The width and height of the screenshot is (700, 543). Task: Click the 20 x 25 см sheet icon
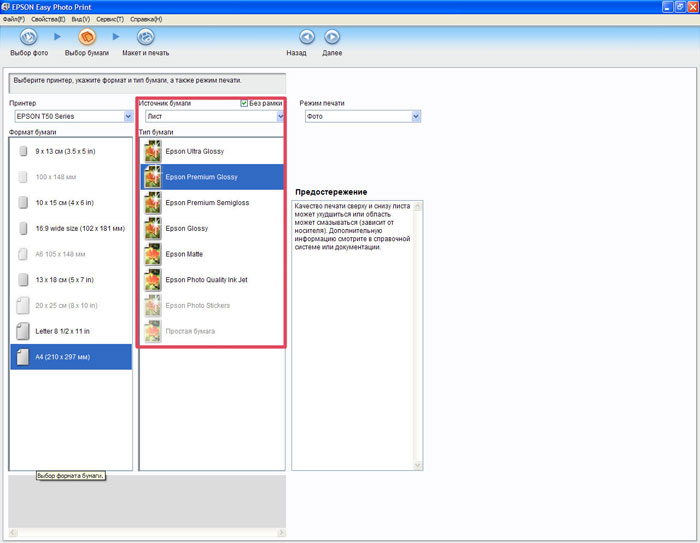click(x=23, y=305)
